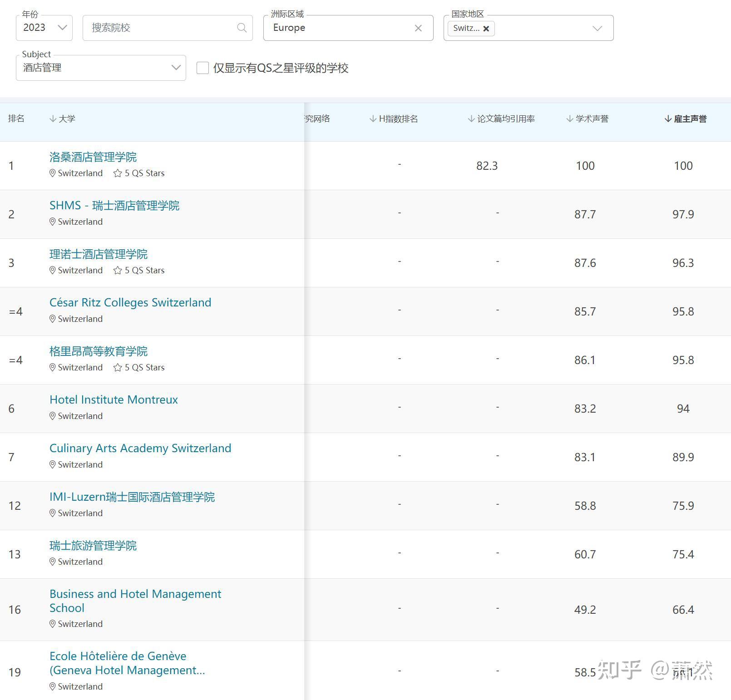Click the 87.7 academic reputation value
Screen dimensions: 731x700
pyautogui.click(x=585, y=214)
